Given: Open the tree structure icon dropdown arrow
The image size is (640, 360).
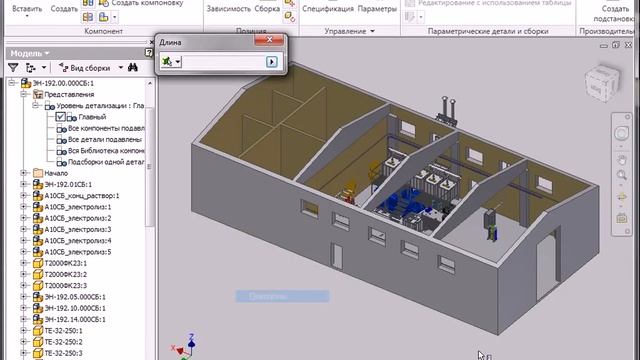Looking at the screenshot, I should [44, 68].
